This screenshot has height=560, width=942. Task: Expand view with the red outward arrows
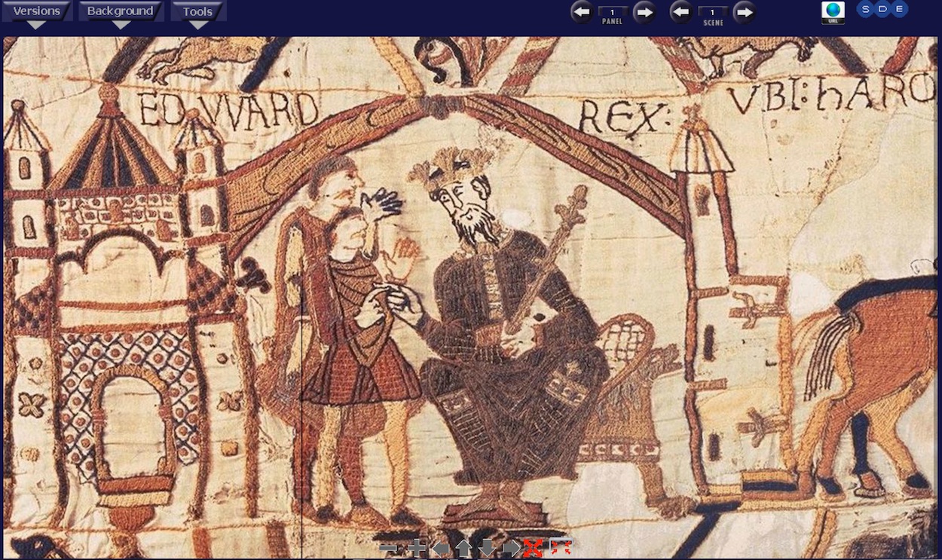(534, 549)
